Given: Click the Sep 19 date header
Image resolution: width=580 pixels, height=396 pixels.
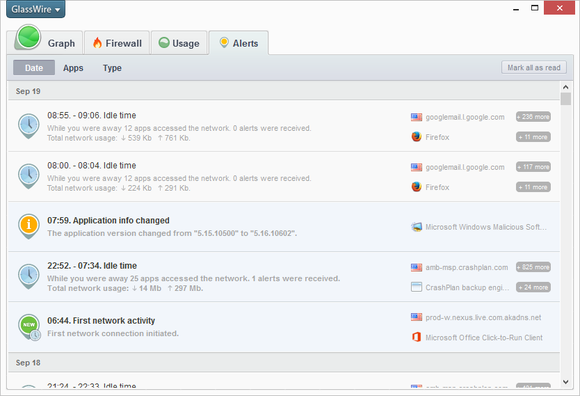Looking at the screenshot, I should pyautogui.click(x=284, y=91).
